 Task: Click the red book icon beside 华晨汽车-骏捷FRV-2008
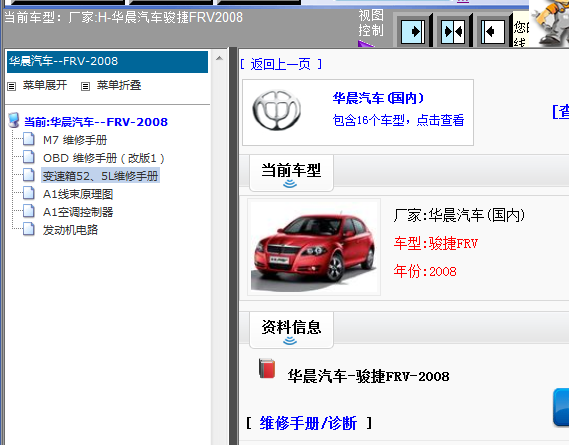click(267, 368)
